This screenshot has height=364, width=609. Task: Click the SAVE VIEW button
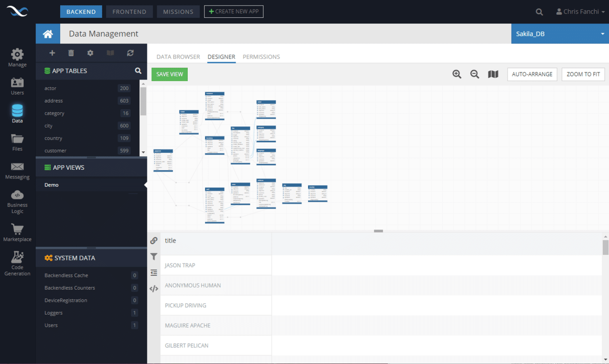point(169,74)
